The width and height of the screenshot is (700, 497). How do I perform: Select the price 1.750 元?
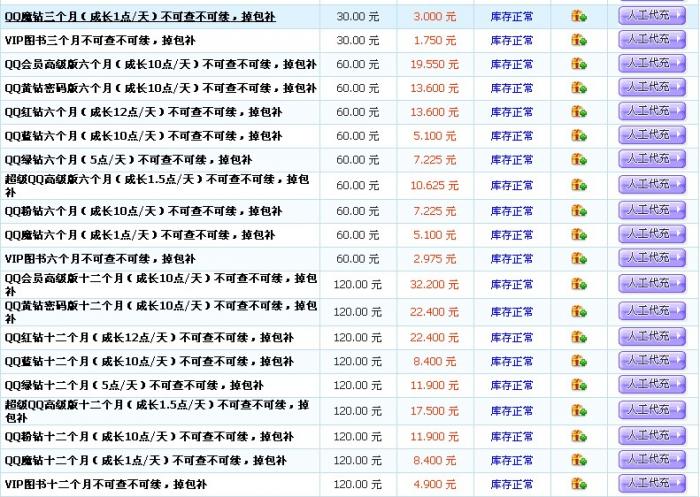click(434, 41)
